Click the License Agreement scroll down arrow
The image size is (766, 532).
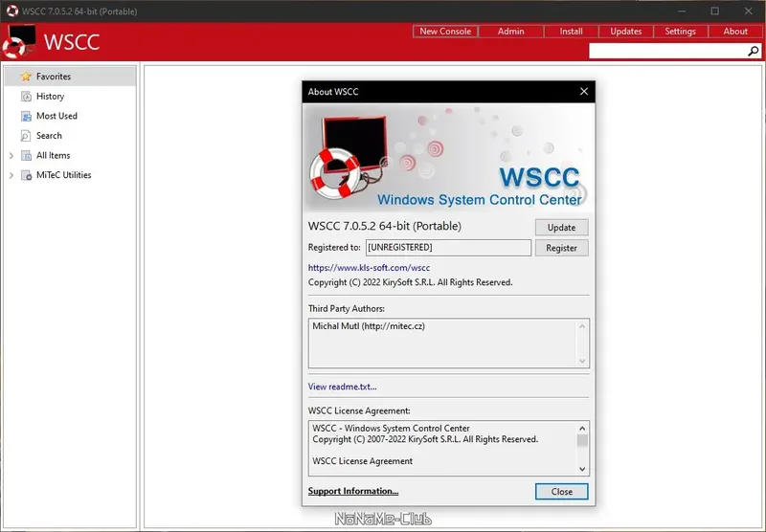click(582, 469)
